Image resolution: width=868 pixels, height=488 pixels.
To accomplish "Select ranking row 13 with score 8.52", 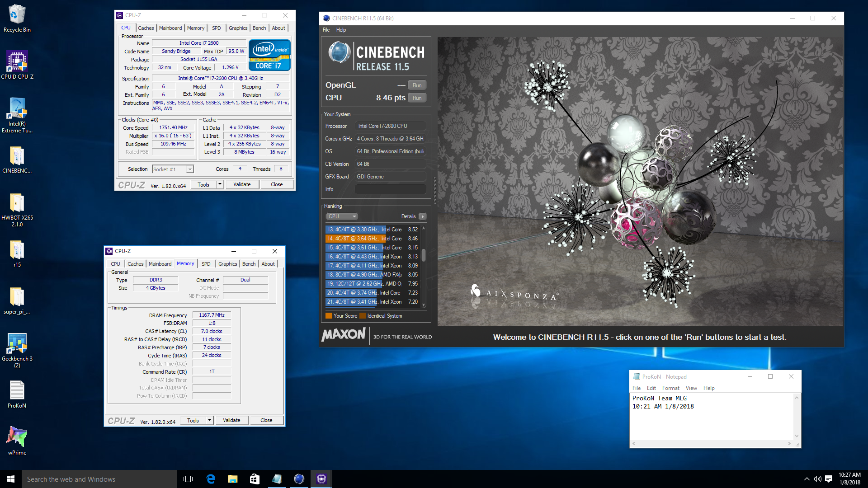I will point(373,230).
